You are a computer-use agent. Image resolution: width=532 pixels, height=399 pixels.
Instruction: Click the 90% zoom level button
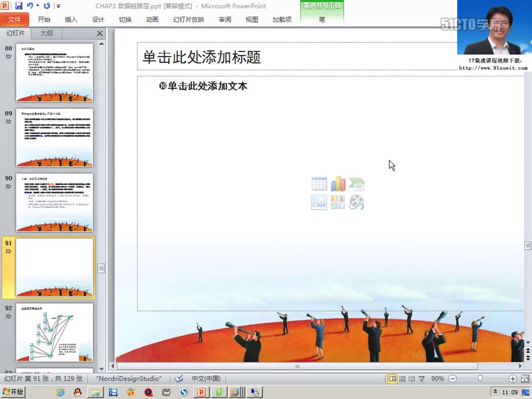pyautogui.click(x=437, y=379)
